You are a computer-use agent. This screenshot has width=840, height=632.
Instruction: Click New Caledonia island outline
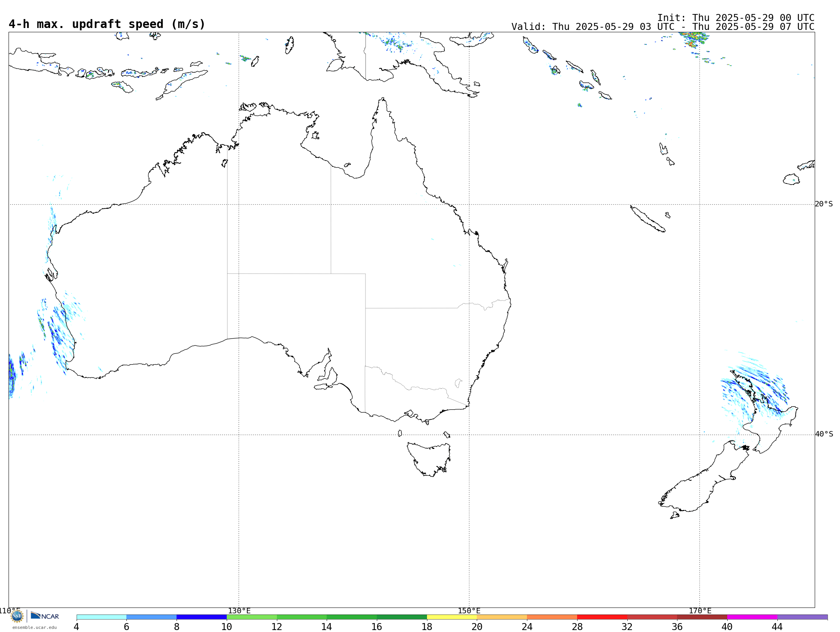[x=647, y=219]
